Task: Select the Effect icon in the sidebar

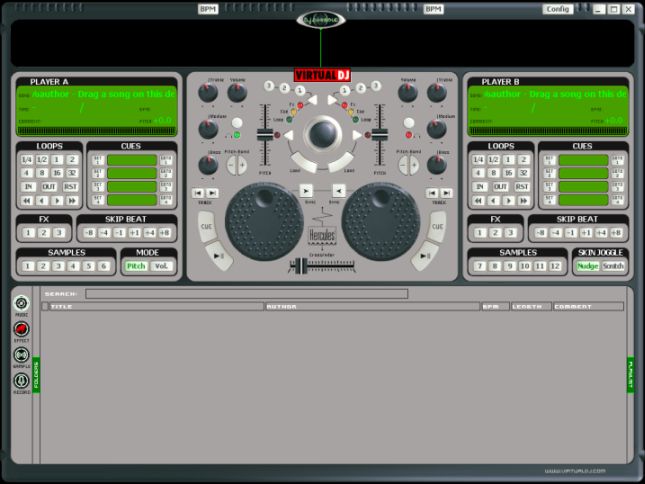Action: (21, 329)
